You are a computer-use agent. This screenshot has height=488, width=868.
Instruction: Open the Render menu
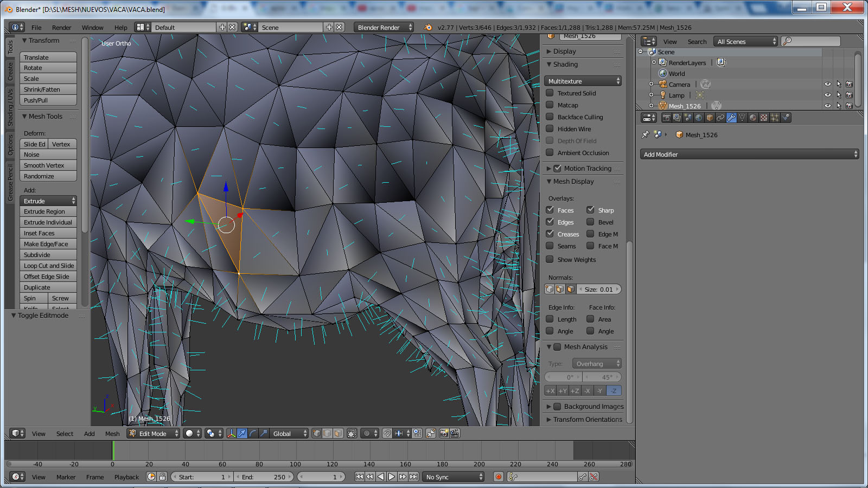point(61,28)
